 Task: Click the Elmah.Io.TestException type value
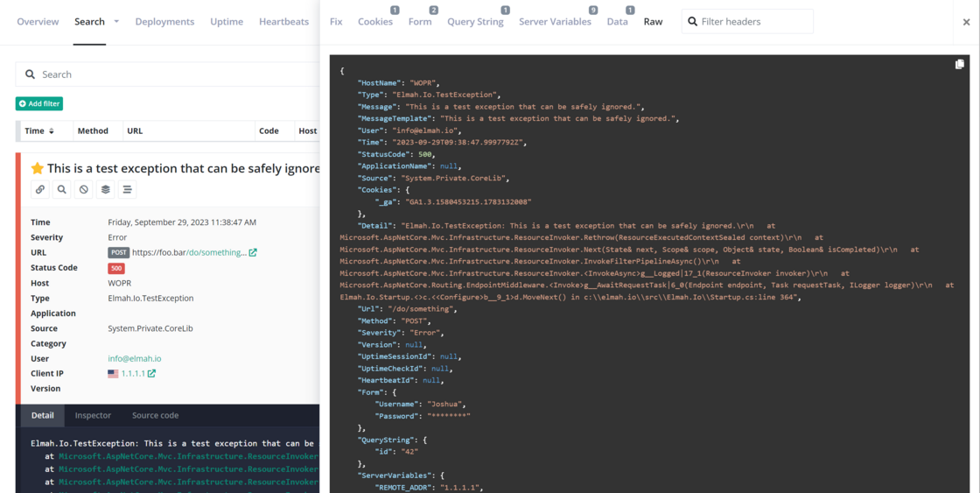tap(150, 299)
